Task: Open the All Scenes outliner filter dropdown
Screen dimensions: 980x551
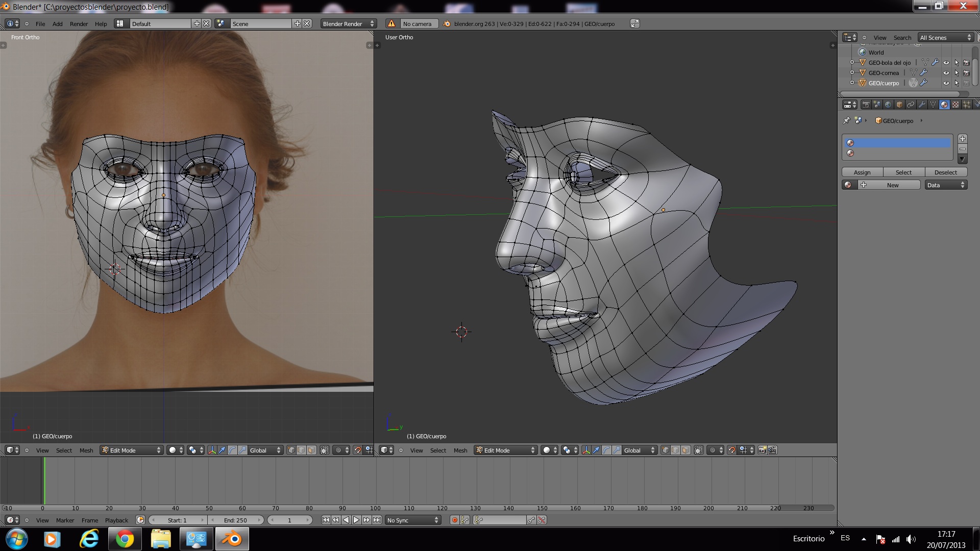Action: 945,38
